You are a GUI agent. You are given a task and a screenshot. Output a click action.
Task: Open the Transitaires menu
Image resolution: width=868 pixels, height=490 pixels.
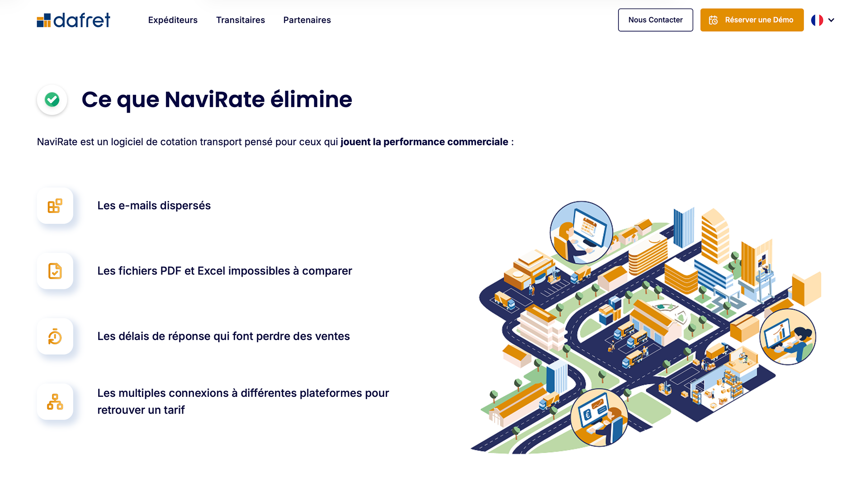pyautogui.click(x=241, y=20)
